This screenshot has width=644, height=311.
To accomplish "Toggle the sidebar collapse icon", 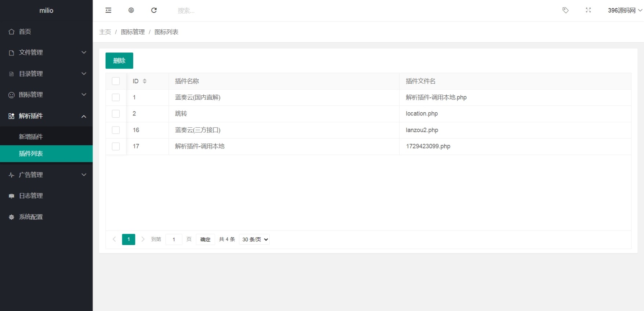I will pos(108,10).
